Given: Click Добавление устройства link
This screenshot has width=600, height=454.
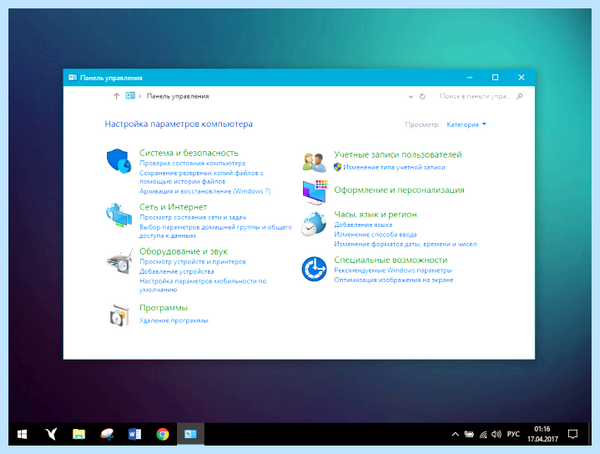Looking at the screenshot, I should click(x=176, y=271).
